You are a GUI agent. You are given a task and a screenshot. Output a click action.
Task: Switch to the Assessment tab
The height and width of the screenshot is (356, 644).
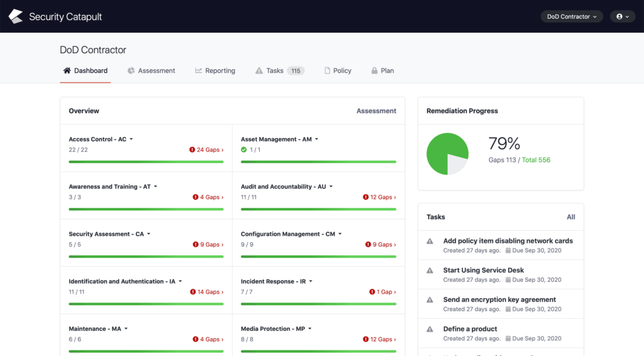coord(151,70)
